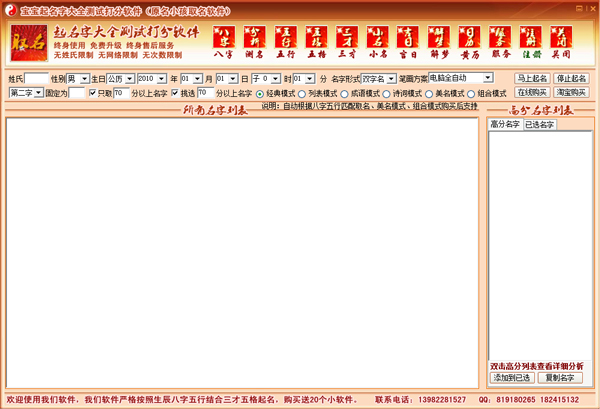Click the 马上起名 button

(531, 78)
